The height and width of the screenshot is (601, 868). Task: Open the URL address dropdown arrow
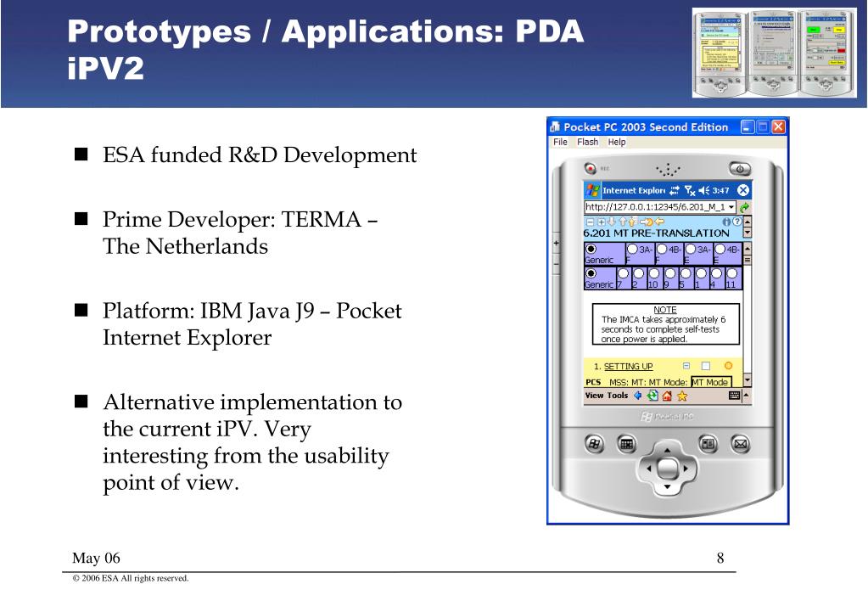[x=732, y=207]
